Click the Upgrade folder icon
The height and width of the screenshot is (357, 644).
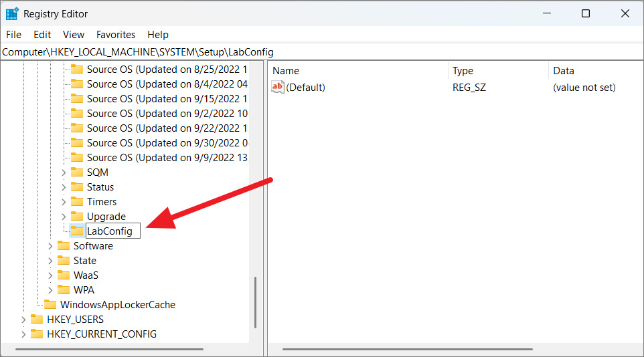(x=77, y=216)
